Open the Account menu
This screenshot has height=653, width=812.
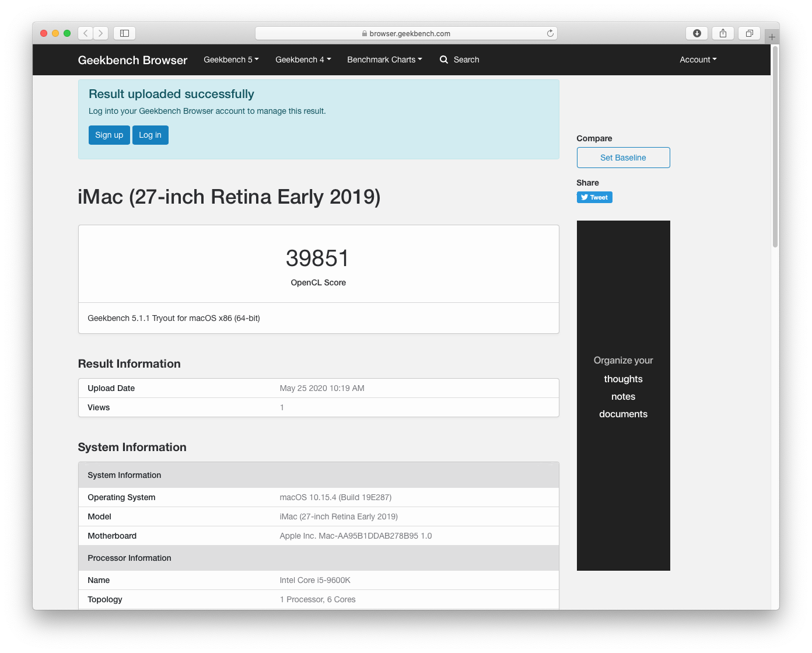point(698,60)
